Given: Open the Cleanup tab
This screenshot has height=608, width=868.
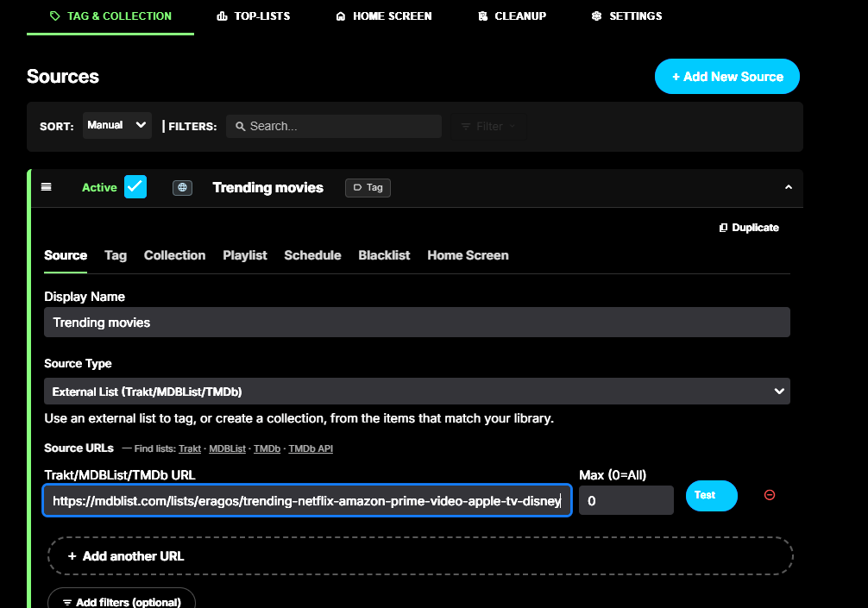Looking at the screenshot, I should point(512,16).
